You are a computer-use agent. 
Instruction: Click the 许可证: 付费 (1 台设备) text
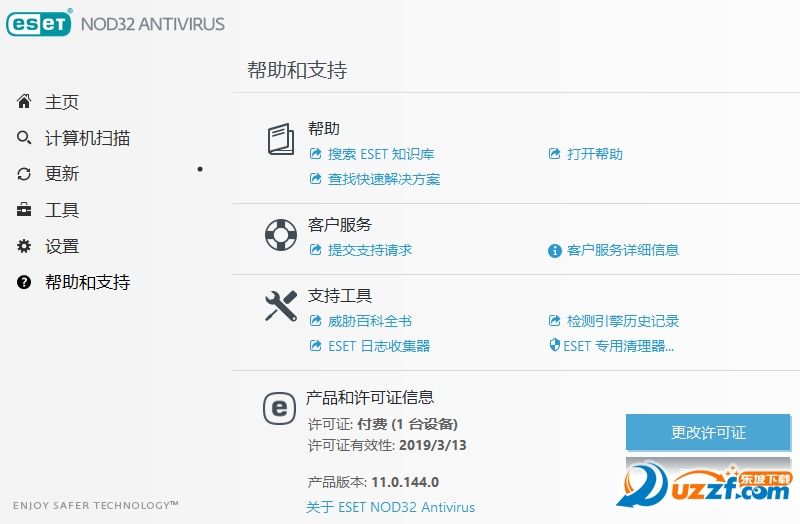click(383, 424)
